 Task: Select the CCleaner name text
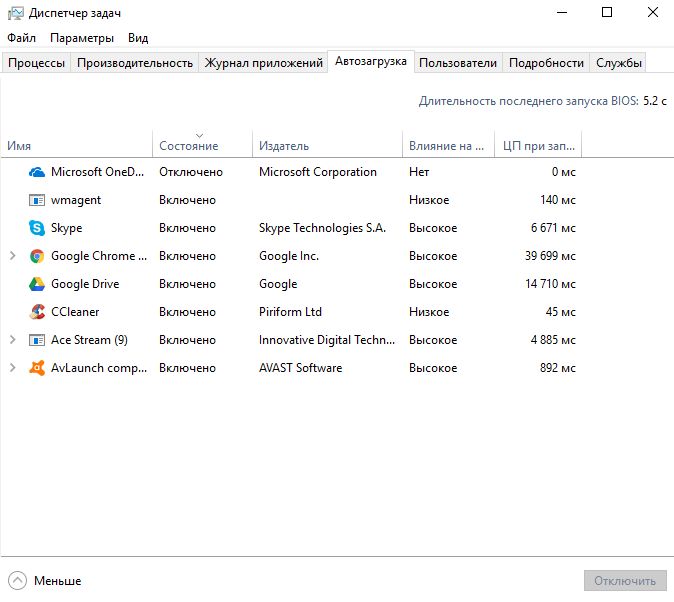75,312
